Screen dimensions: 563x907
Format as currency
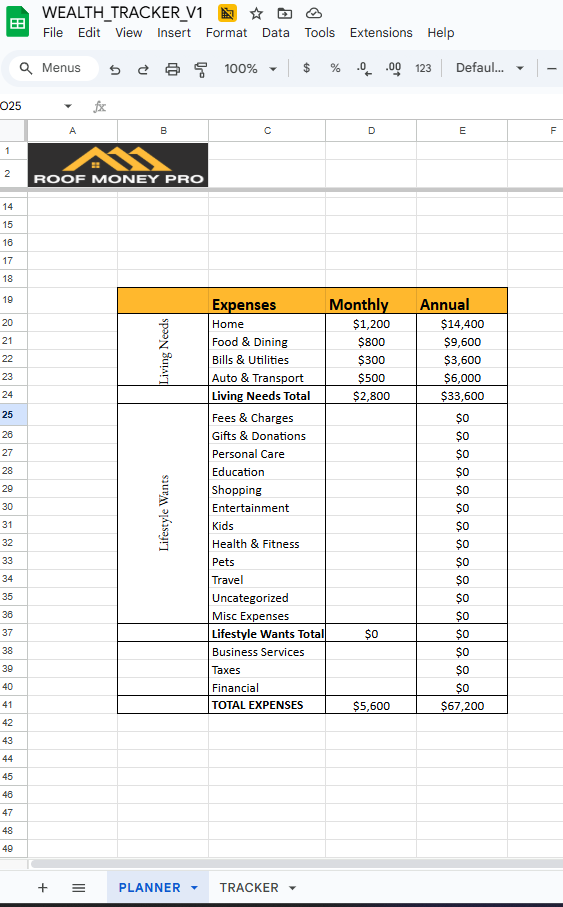(307, 68)
